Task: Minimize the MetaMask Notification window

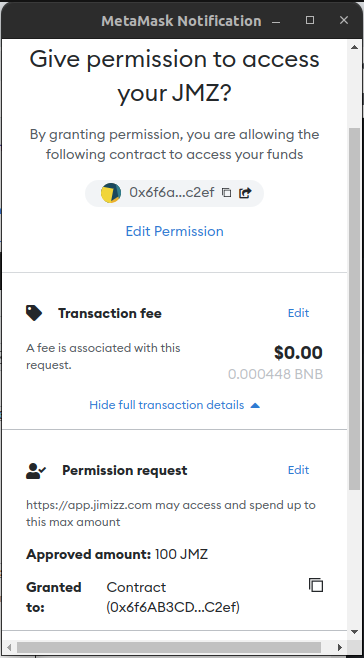Action: (276, 21)
